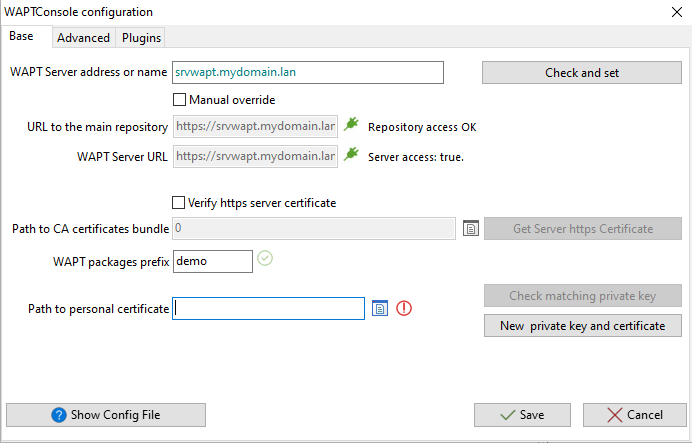This screenshot has height=443, width=692.
Task: Browse for personal certificate file icon
Action: 380,308
